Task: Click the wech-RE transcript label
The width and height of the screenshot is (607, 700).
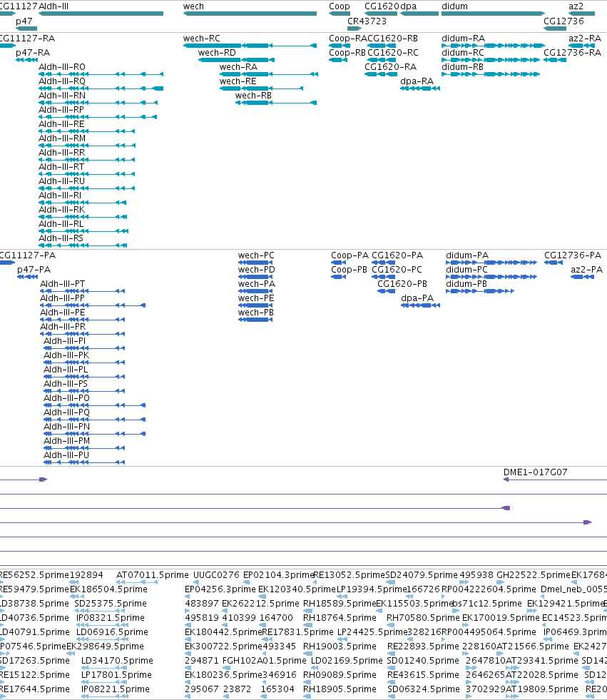Action: (x=238, y=81)
